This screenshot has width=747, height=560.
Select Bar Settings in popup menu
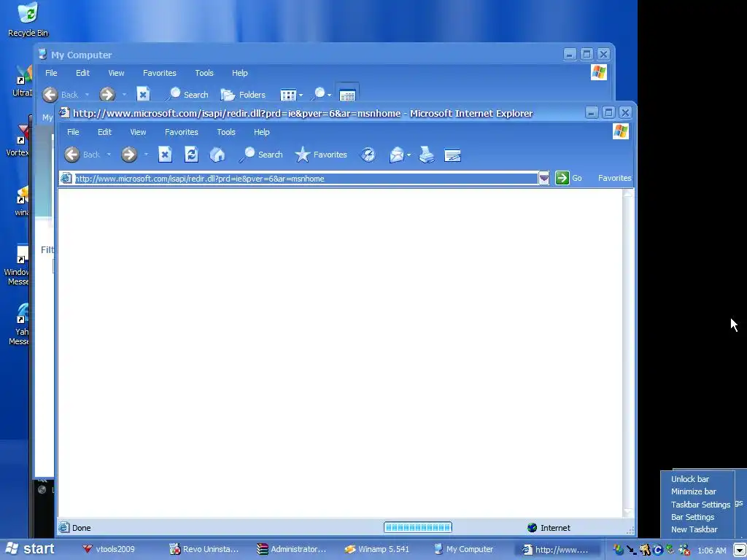coord(692,517)
